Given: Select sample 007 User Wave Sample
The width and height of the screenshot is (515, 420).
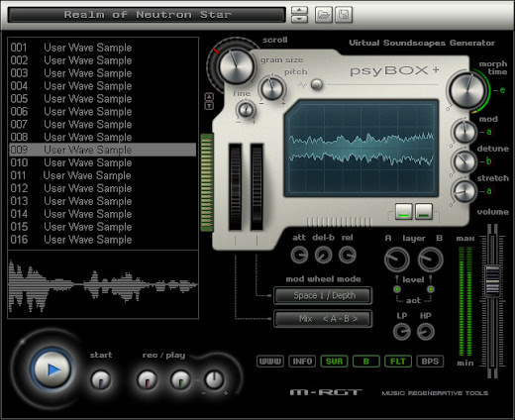Looking at the screenshot, I should (x=103, y=125).
